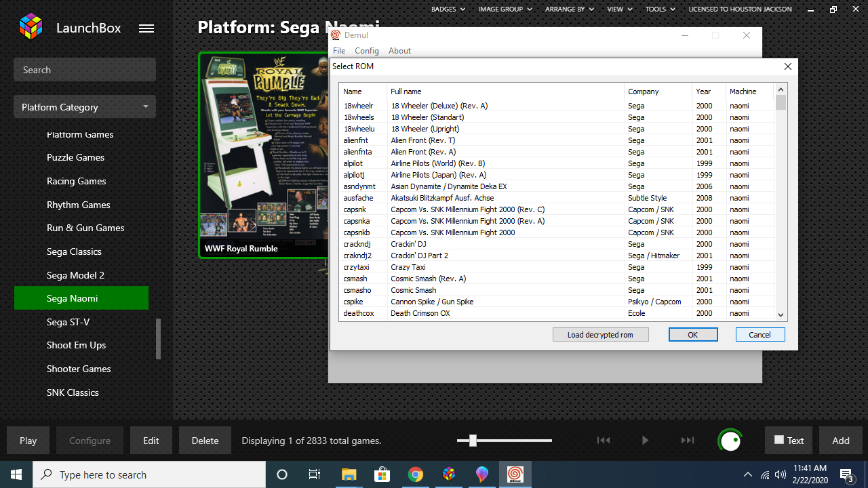Viewport: 868px width, 488px height.
Task: Open the colorful balloon app on taskbar
Action: (482, 474)
